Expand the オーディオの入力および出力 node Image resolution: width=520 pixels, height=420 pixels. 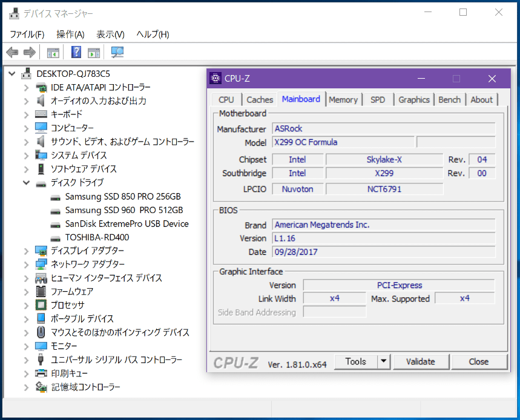tap(26, 101)
